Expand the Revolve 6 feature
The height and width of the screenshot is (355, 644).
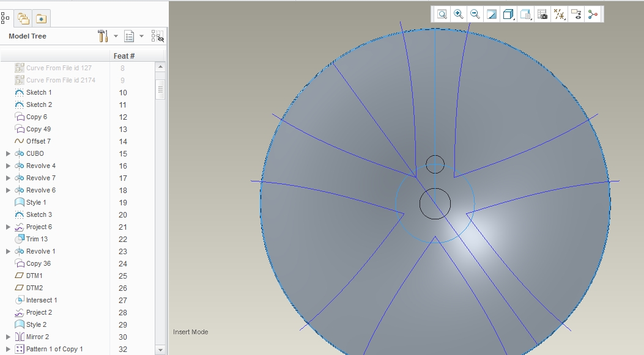8,190
